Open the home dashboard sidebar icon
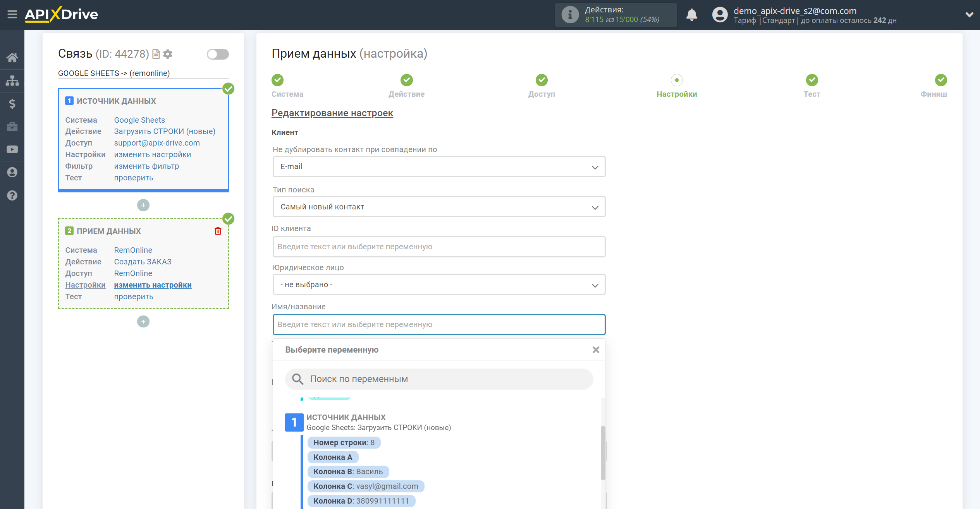This screenshot has height=509, width=980. 12,58
